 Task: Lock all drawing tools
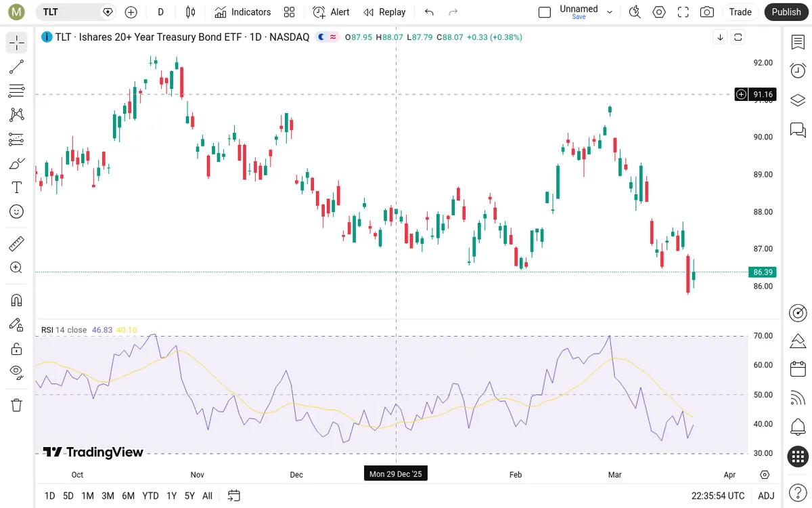17,349
